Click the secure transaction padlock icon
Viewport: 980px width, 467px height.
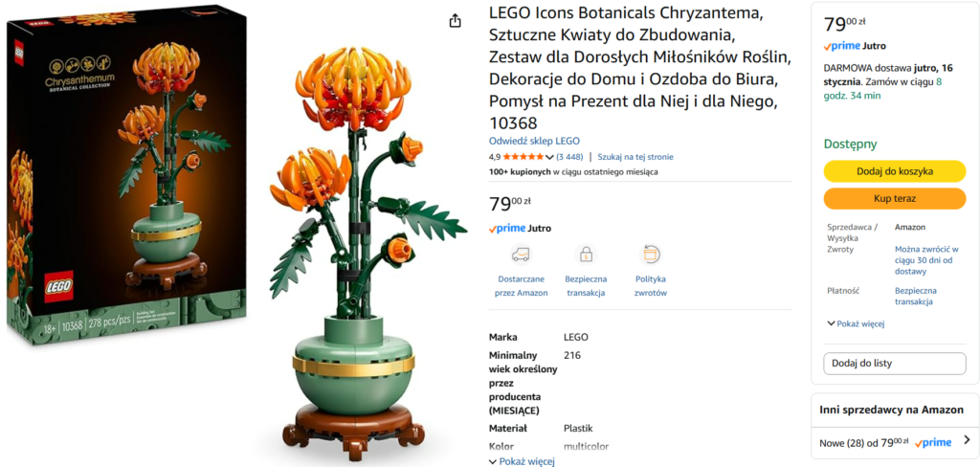tap(586, 255)
